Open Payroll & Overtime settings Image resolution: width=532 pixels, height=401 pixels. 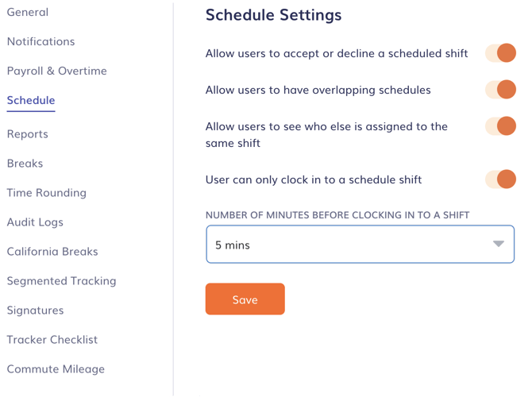click(x=56, y=71)
